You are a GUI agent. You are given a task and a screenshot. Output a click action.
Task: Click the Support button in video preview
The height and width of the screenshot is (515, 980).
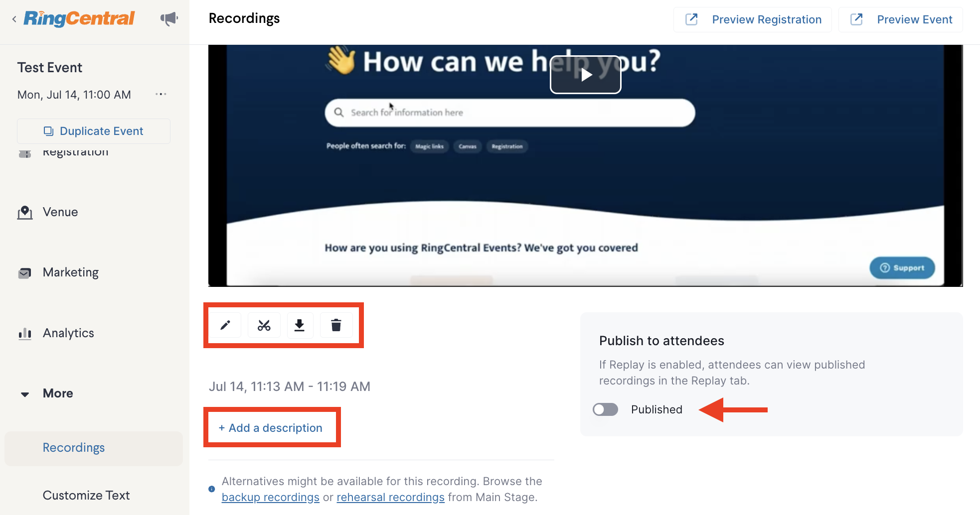point(902,268)
